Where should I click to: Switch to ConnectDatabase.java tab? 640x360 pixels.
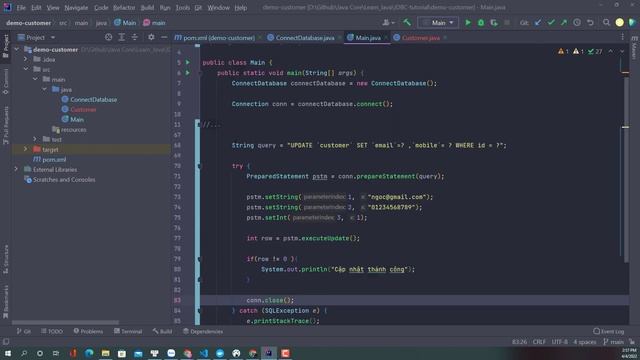tap(305, 38)
